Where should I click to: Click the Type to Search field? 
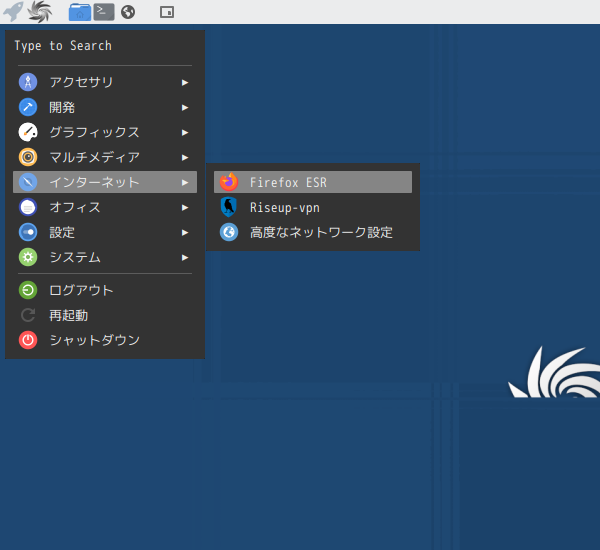coord(105,46)
